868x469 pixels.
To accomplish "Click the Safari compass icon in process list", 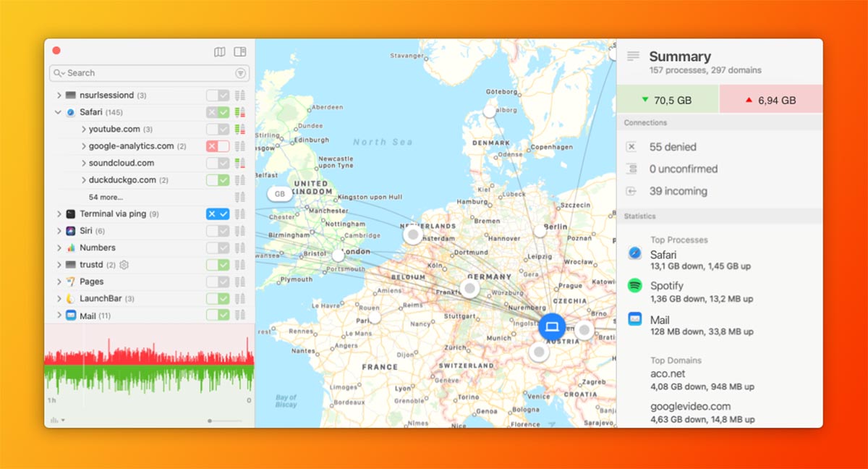I will click(70, 112).
